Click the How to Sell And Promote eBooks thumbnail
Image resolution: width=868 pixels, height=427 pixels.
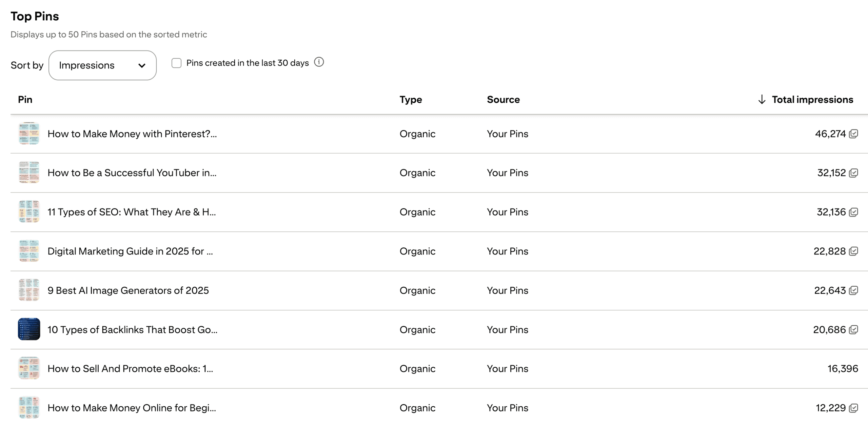pyautogui.click(x=29, y=368)
